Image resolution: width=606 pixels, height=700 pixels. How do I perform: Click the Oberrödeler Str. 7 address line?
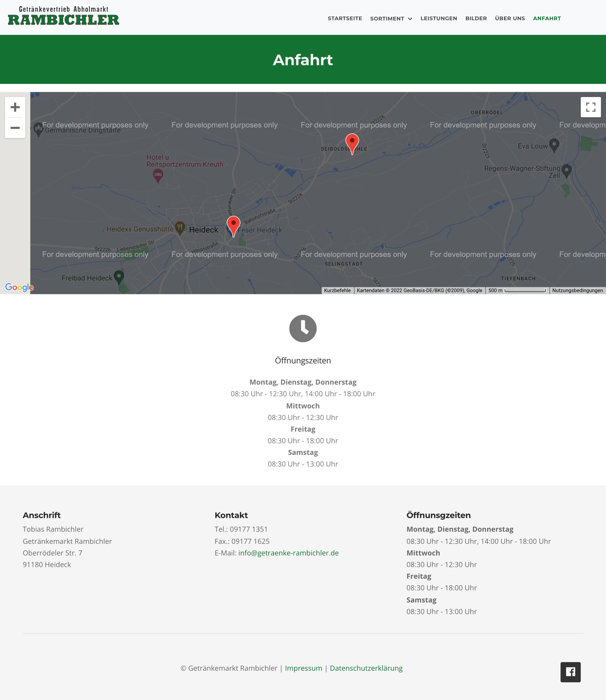(x=52, y=553)
